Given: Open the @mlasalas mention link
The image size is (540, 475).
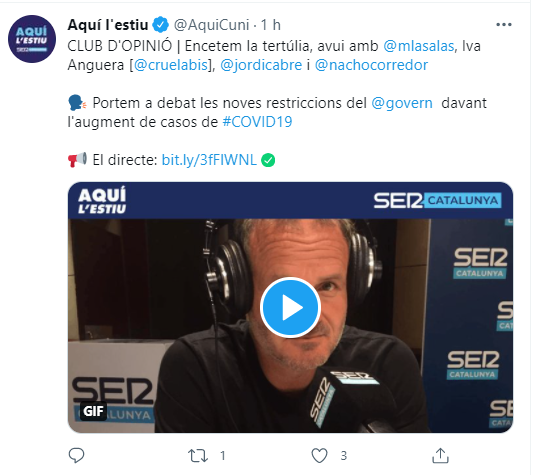Looking at the screenshot, I should coord(418,46).
